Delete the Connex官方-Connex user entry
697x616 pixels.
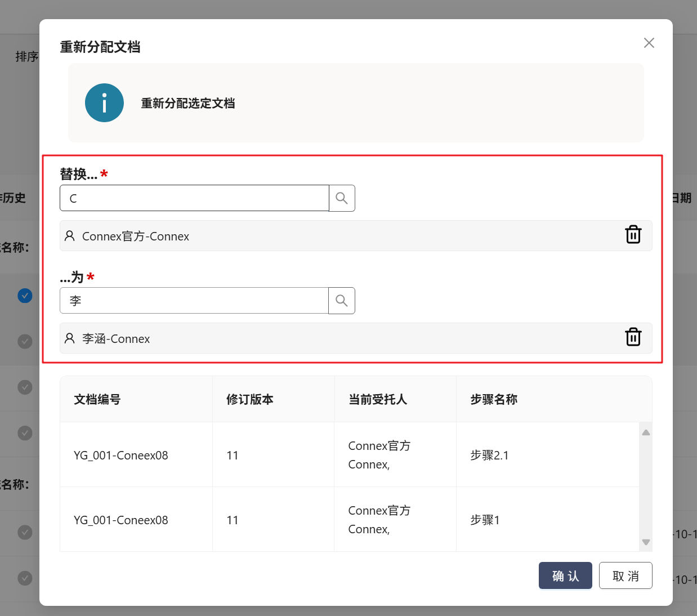pyautogui.click(x=633, y=235)
